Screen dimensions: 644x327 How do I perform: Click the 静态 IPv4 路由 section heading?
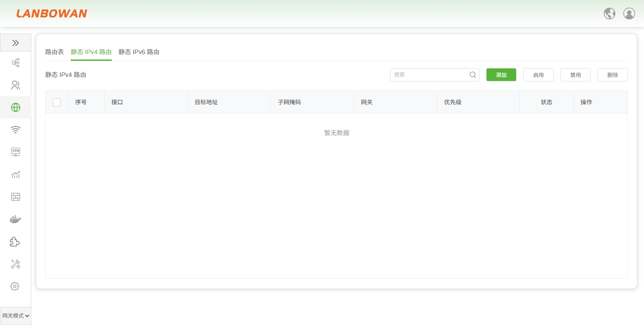click(x=66, y=75)
